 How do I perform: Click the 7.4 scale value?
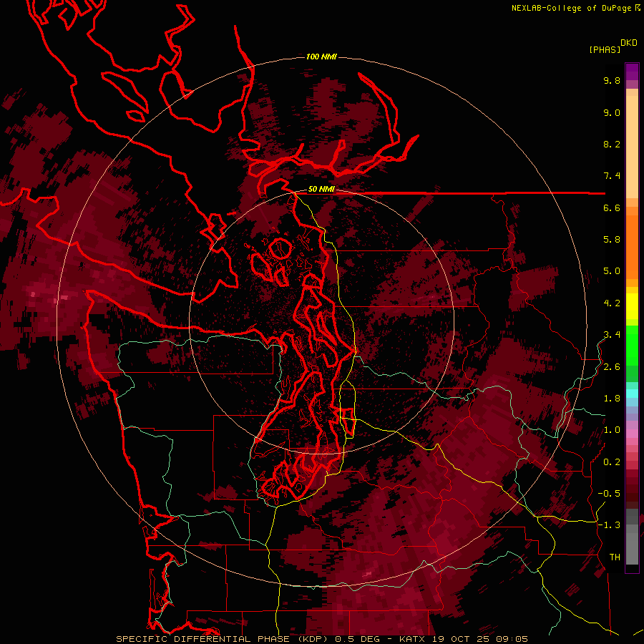pos(612,176)
